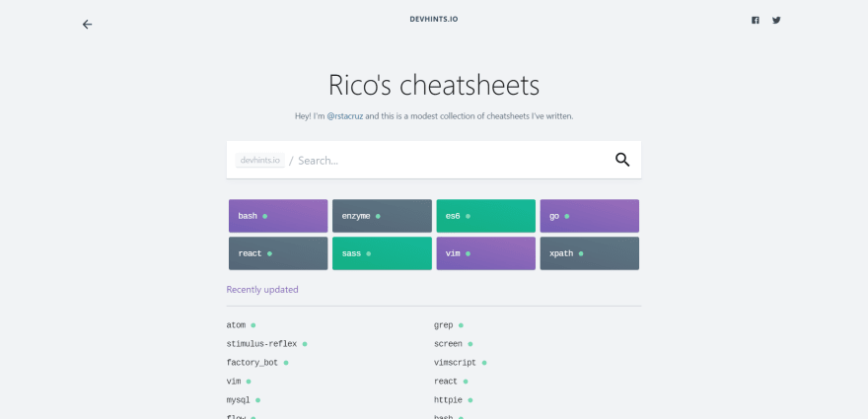Open the es6 cheatsheet tile
This screenshot has width=868, height=419.
point(486,216)
